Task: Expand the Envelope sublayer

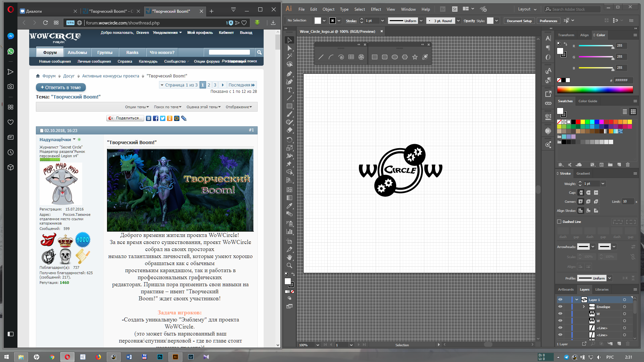Action: pos(584,307)
